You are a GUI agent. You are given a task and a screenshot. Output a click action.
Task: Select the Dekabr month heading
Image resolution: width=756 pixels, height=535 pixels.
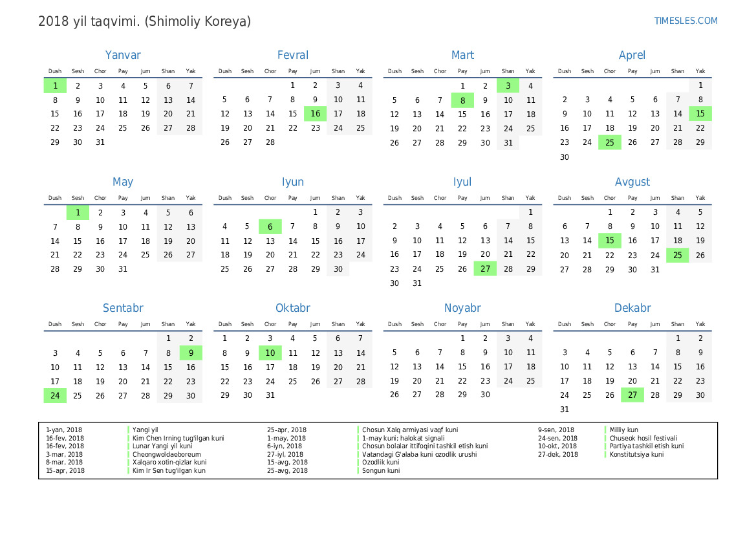point(632,308)
